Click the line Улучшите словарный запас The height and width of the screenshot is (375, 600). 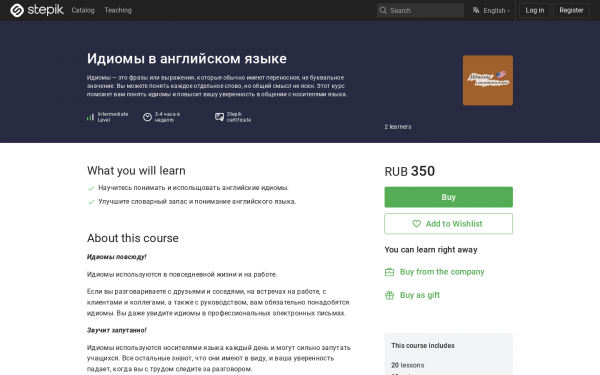(197, 202)
